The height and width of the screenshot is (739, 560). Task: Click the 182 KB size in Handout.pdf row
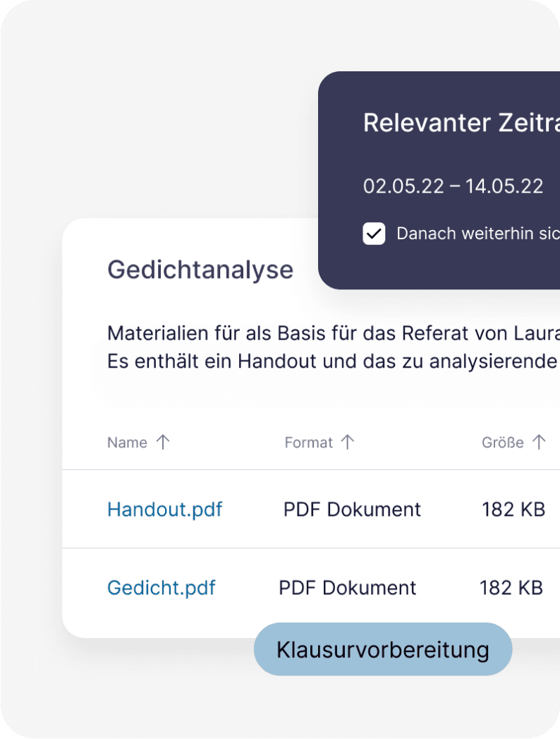click(513, 510)
